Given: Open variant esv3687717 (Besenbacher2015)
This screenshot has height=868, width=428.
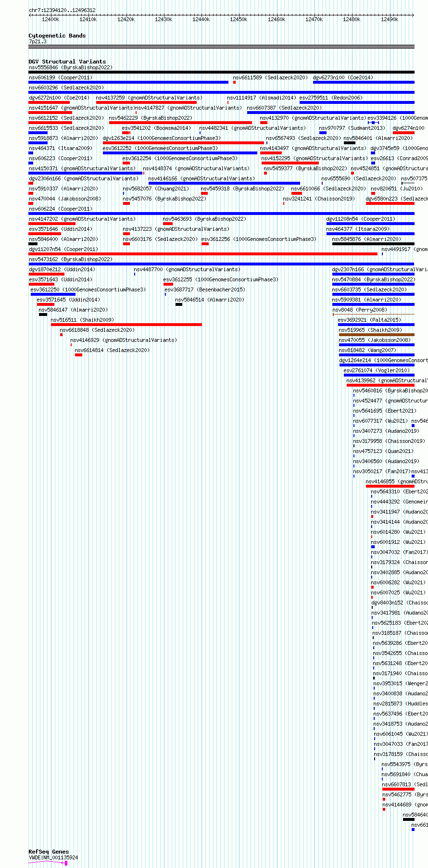Looking at the screenshot, I should click(205, 289).
